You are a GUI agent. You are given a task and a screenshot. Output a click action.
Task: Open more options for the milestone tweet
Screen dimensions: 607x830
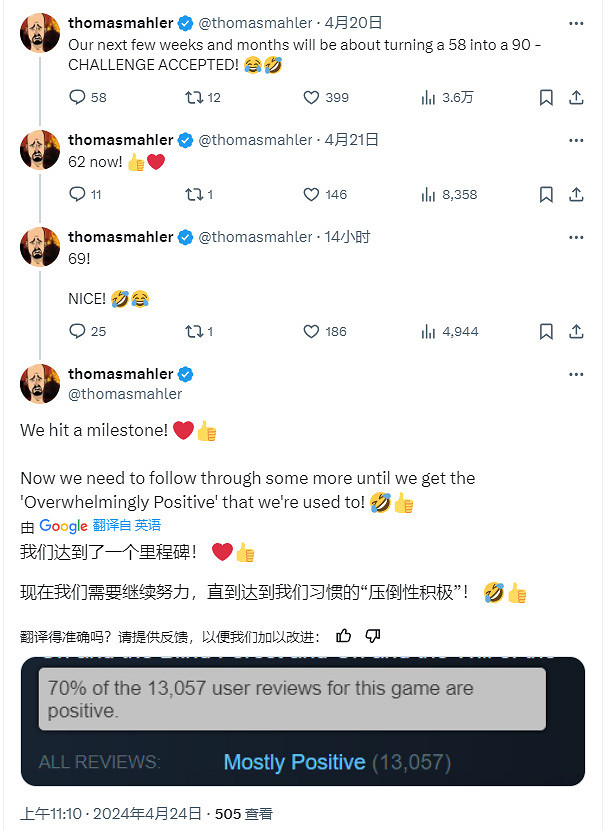[x=576, y=373]
